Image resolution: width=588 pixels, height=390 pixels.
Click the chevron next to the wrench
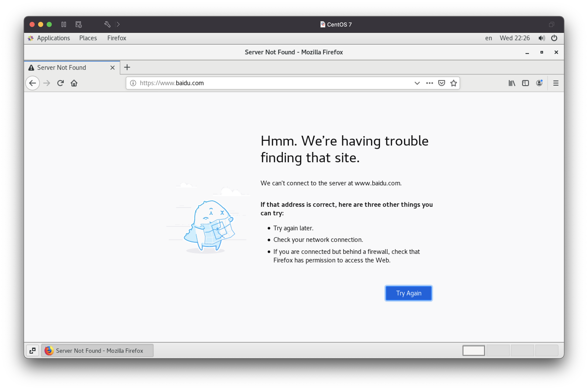(x=118, y=24)
